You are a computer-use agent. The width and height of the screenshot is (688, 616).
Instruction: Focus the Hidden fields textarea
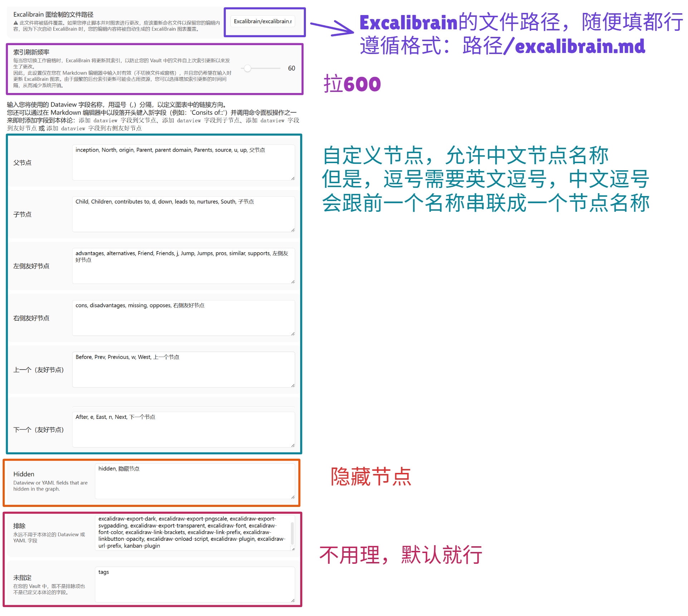click(195, 481)
